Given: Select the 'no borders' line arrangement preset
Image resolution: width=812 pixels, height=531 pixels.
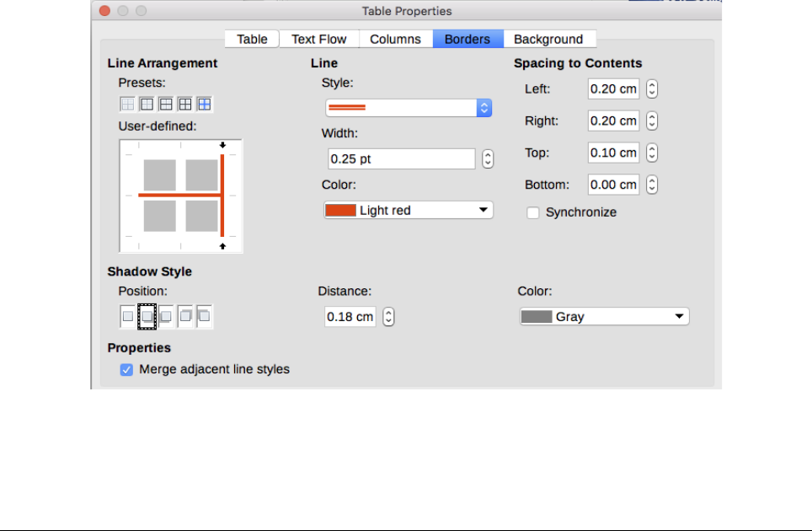Looking at the screenshot, I should [127, 105].
